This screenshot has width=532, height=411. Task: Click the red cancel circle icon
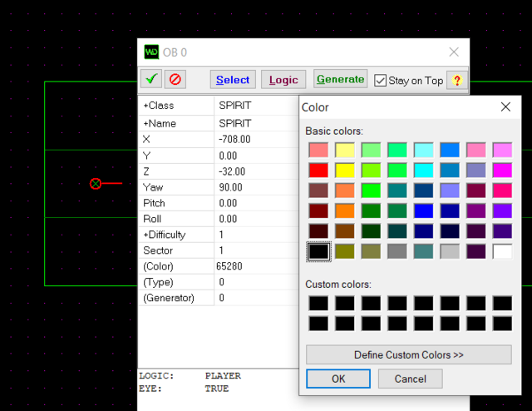pyautogui.click(x=175, y=79)
